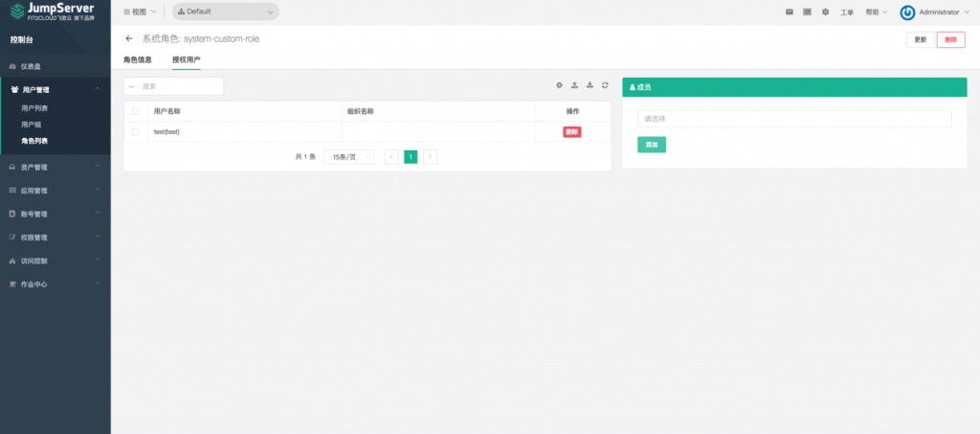Select all rows via header checkbox
This screenshot has height=434, width=980.
136,111
